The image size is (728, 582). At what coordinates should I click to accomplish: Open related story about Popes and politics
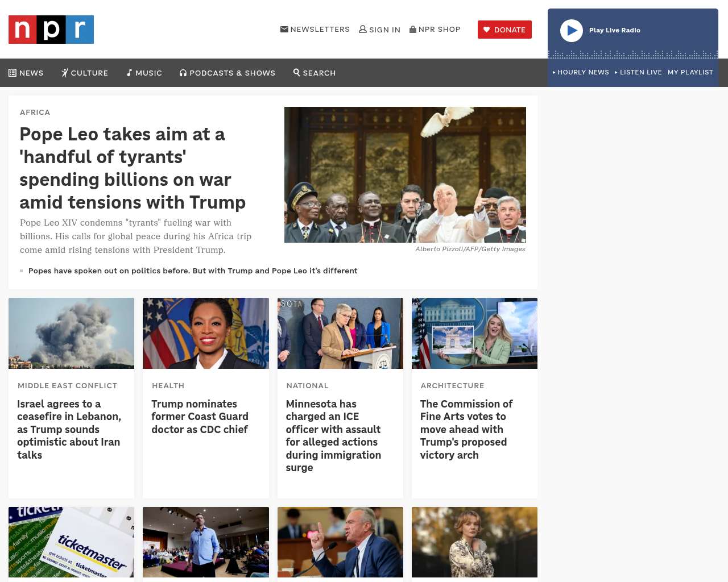[193, 271]
